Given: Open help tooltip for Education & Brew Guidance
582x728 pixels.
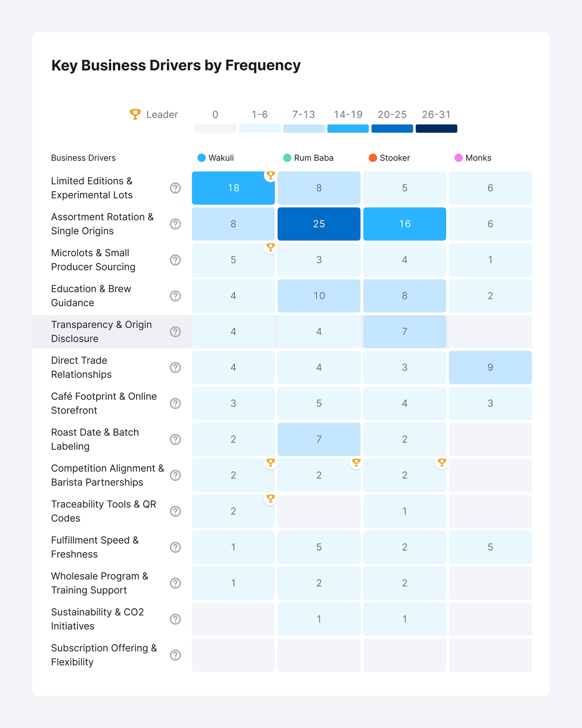Looking at the screenshot, I should click(x=176, y=296).
